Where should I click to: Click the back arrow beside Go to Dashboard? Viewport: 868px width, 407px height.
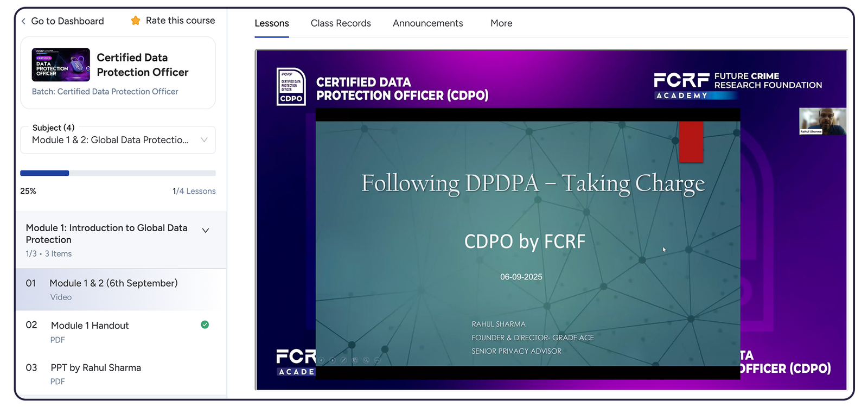coord(23,21)
